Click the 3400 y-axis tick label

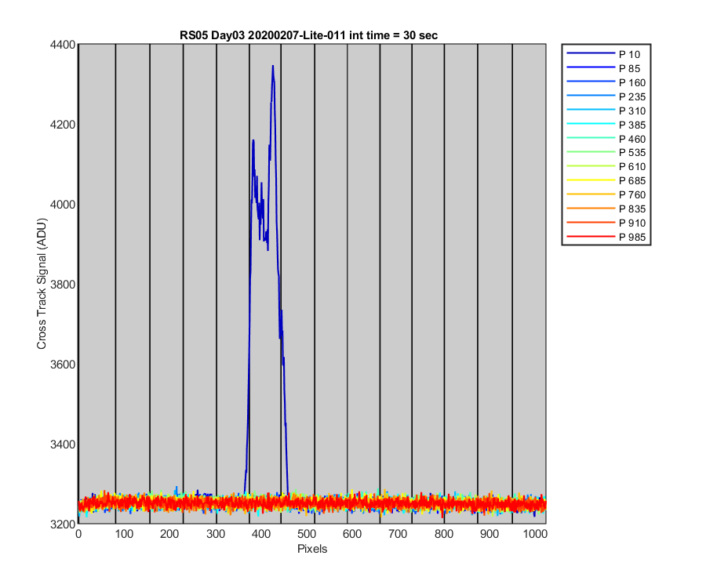(62, 444)
